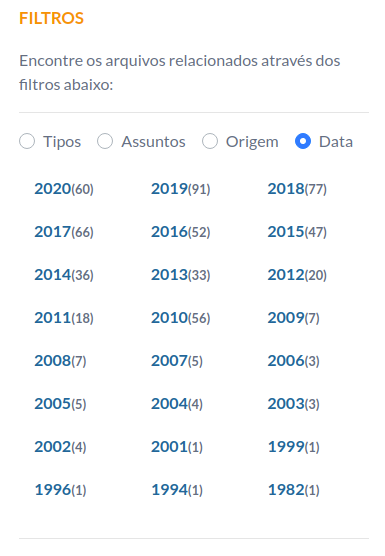Select year 2007 with 5 files
Viewport: 385px width, 556px height.
point(177,361)
